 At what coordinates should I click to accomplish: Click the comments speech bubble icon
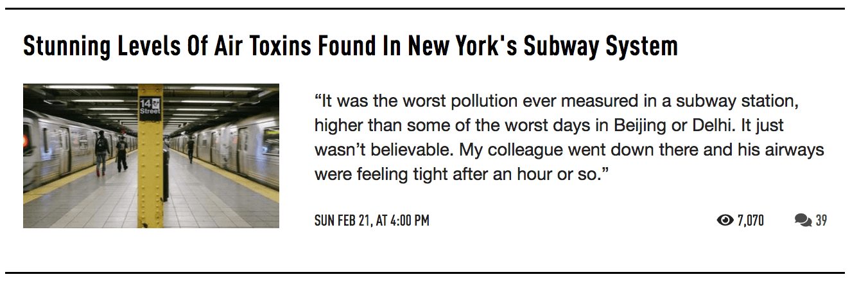[803, 221]
